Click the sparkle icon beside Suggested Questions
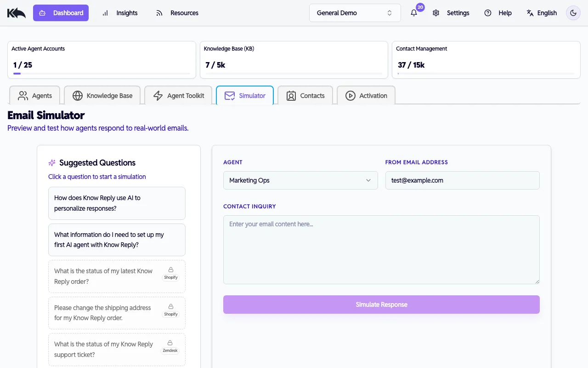The height and width of the screenshot is (368, 588). [x=52, y=163]
